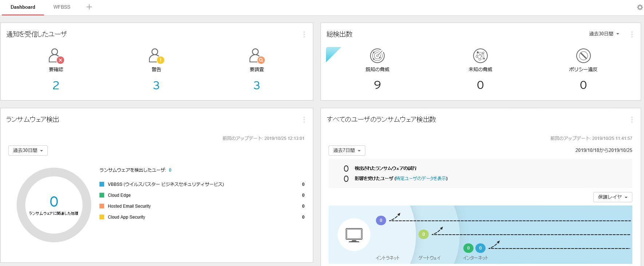The width and height of the screenshot is (644, 266).
Task: Expand the 過去7日間 period dropdown
Action: pyautogui.click(x=347, y=150)
